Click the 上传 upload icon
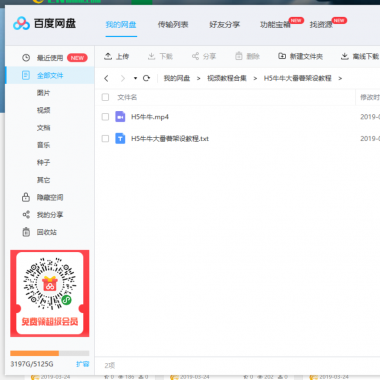380x380 pixels. click(x=108, y=56)
